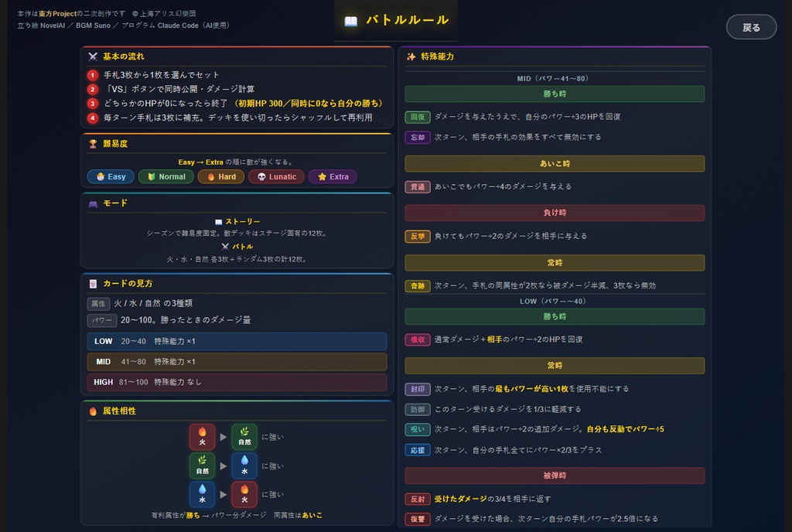
Task: Click 常時 bar under LOW section
Action: (555, 366)
